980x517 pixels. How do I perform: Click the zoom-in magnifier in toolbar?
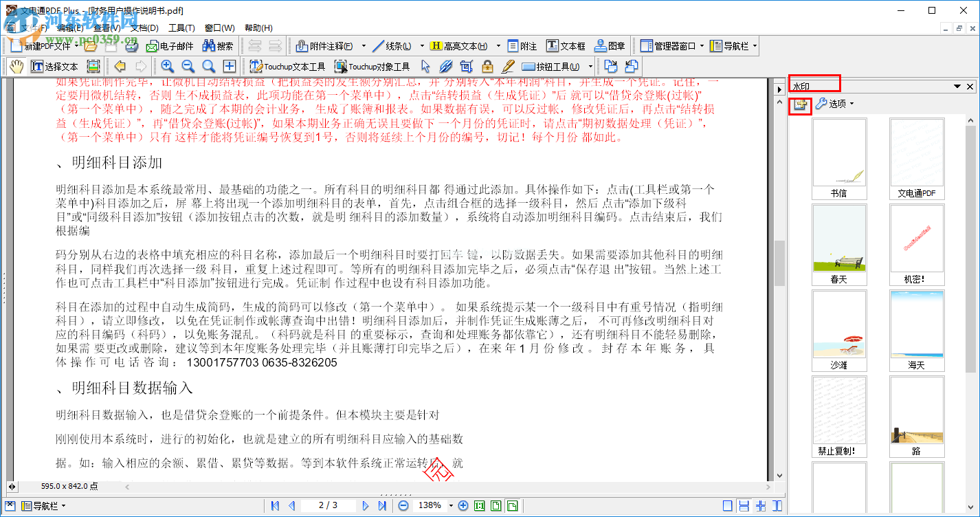click(x=168, y=67)
